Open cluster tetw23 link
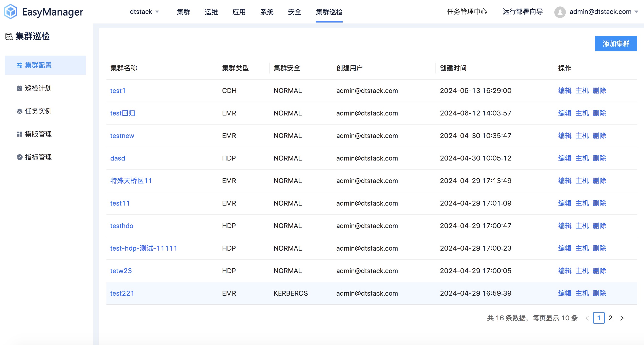Image resolution: width=644 pixels, height=345 pixels. click(x=121, y=270)
